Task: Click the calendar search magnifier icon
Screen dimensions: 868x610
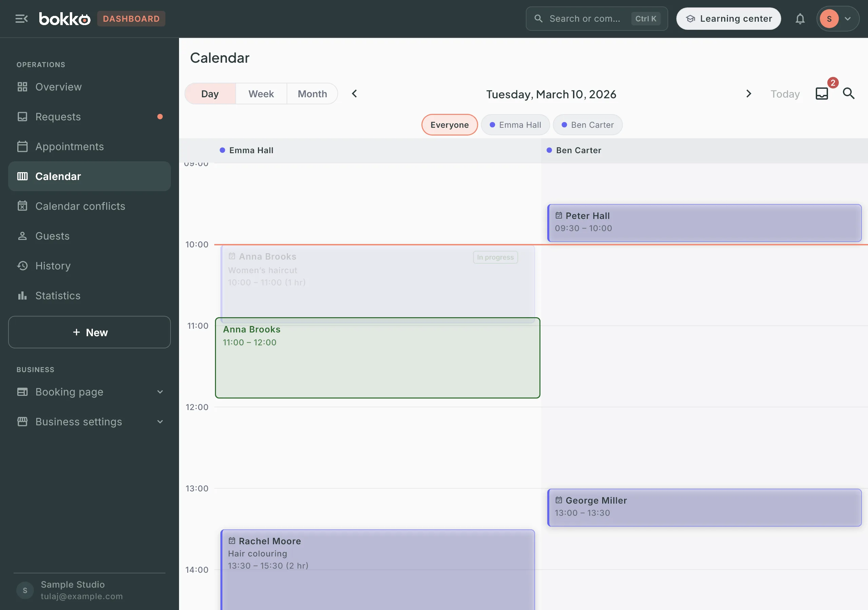Action: (x=849, y=93)
